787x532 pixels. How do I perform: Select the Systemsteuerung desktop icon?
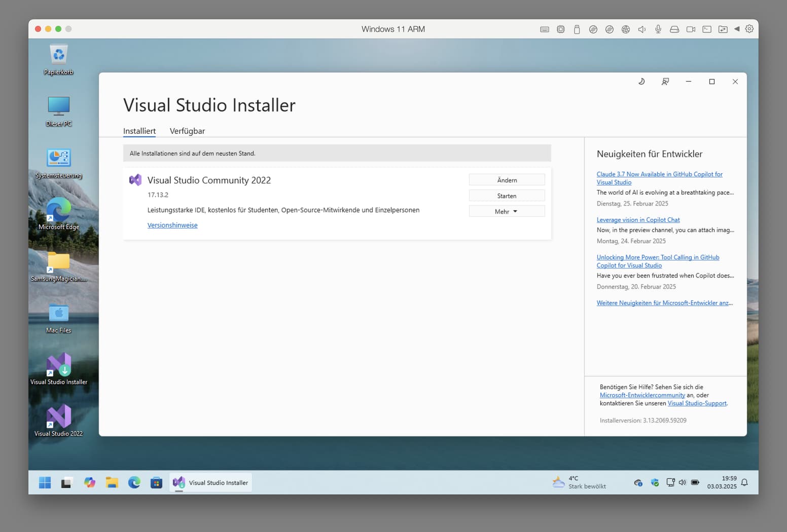pyautogui.click(x=59, y=163)
